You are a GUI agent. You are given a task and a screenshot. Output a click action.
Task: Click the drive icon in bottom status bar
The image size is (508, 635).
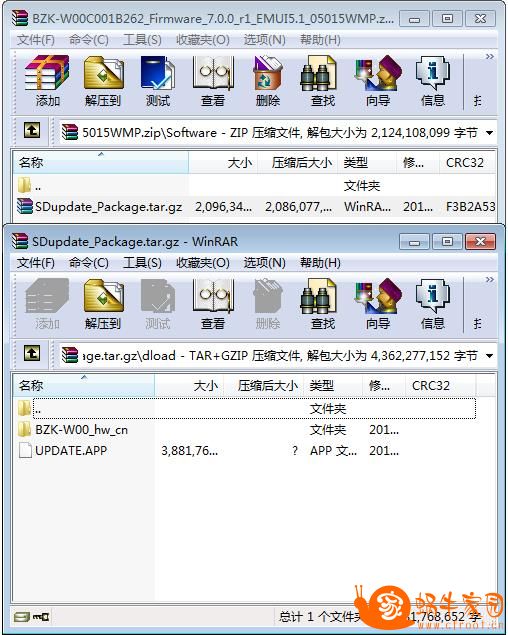coord(22,617)
